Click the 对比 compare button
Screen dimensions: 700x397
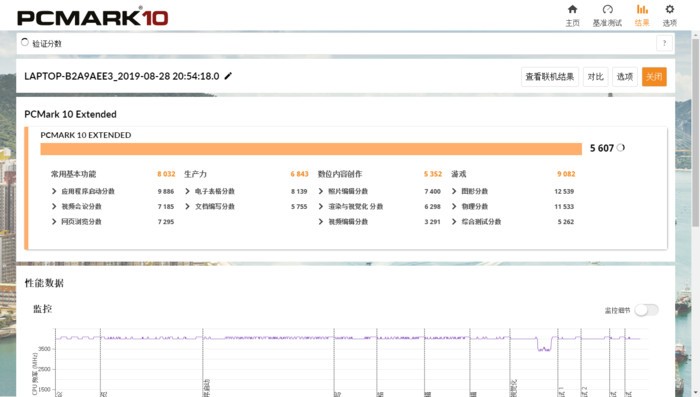click(x=595, y=77)
